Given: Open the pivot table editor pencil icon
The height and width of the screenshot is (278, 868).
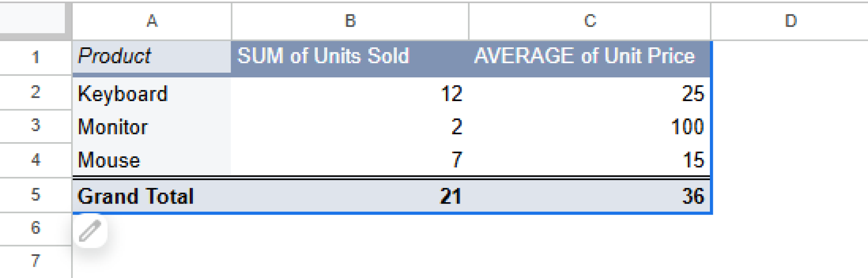Looking at the screenshot, I should tap(90, 231).
